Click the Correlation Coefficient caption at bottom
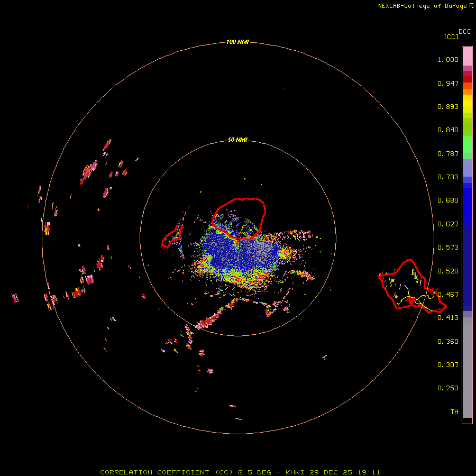 pyautogui.click(x=240, y=472)
